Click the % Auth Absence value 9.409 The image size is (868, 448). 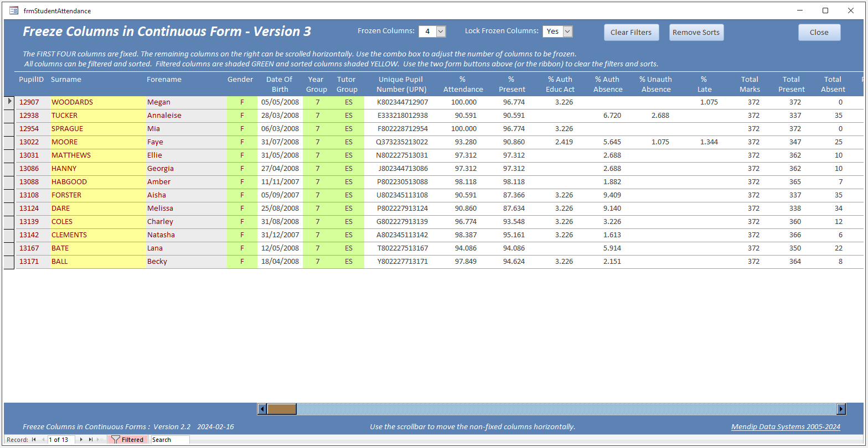tap(612, 195)
